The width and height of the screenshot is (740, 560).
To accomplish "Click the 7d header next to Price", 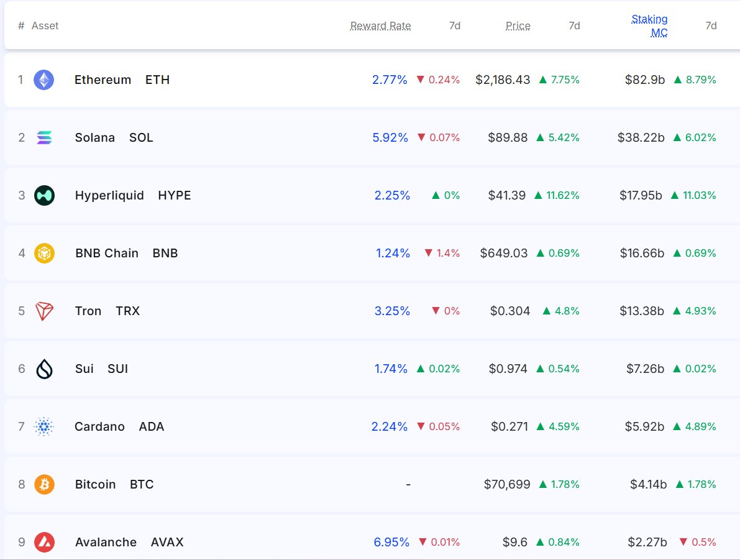I will (574, 25).
